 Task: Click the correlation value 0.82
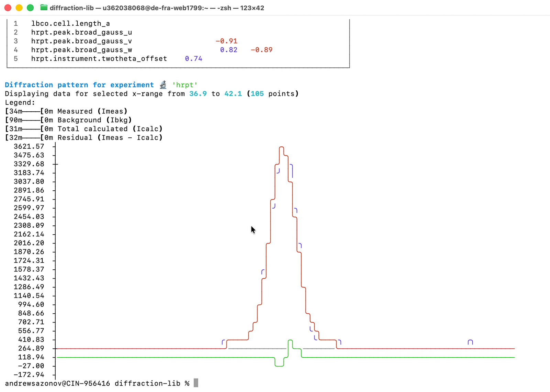(x=229, y=50)
